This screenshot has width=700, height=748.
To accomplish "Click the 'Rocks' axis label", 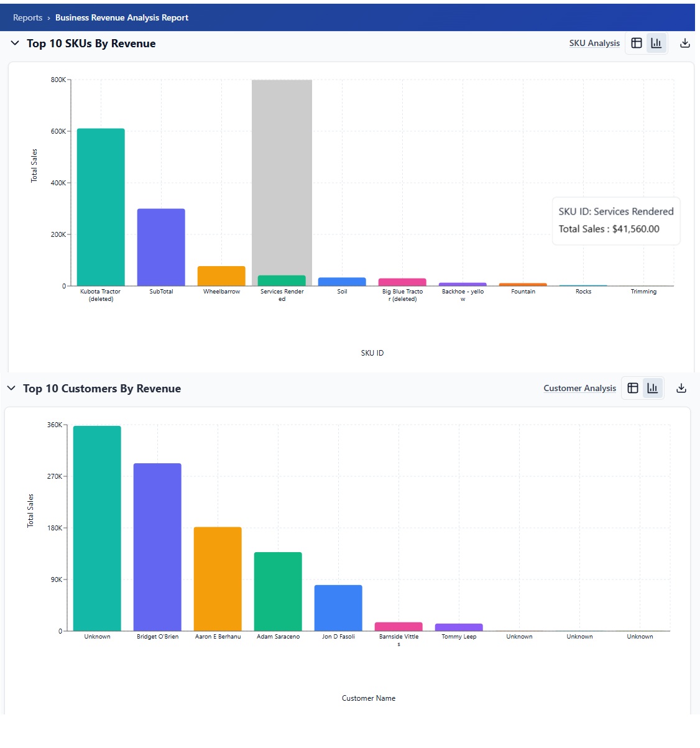I will coord(583,292).
